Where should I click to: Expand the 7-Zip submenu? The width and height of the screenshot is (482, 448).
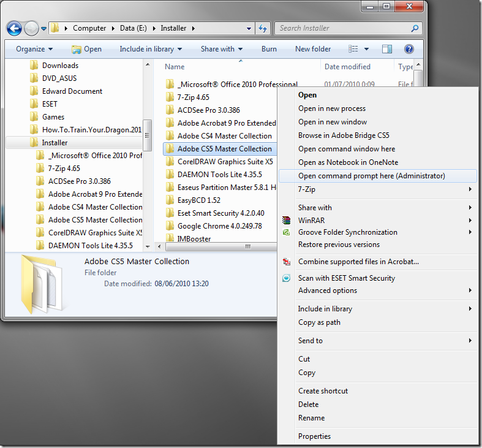378,189
